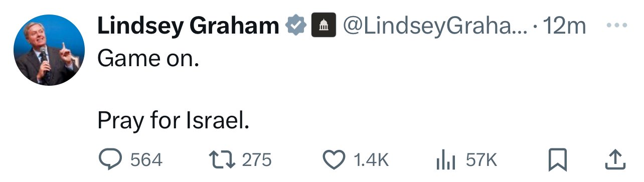Click the 275 reposts count

pos(257,160)
